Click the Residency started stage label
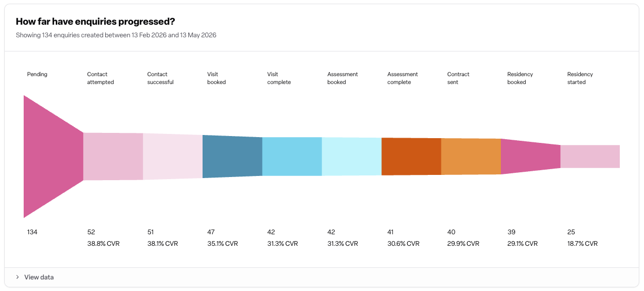 pyautogui.click(x=580, y=78)
